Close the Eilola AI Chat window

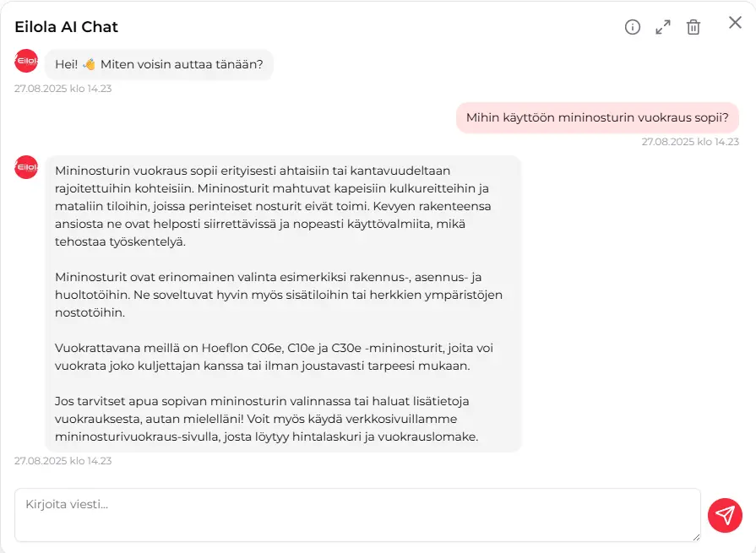click(x=735, y=23)
